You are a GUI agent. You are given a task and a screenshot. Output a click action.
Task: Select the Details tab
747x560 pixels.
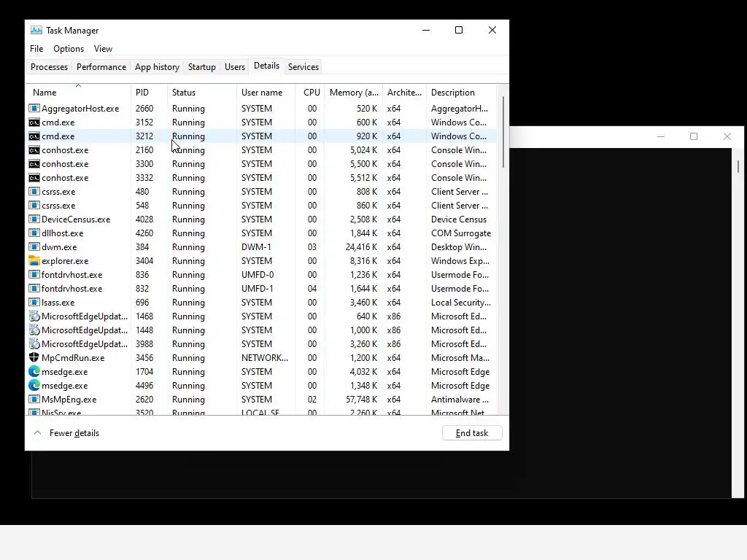(x=266, y=66)
